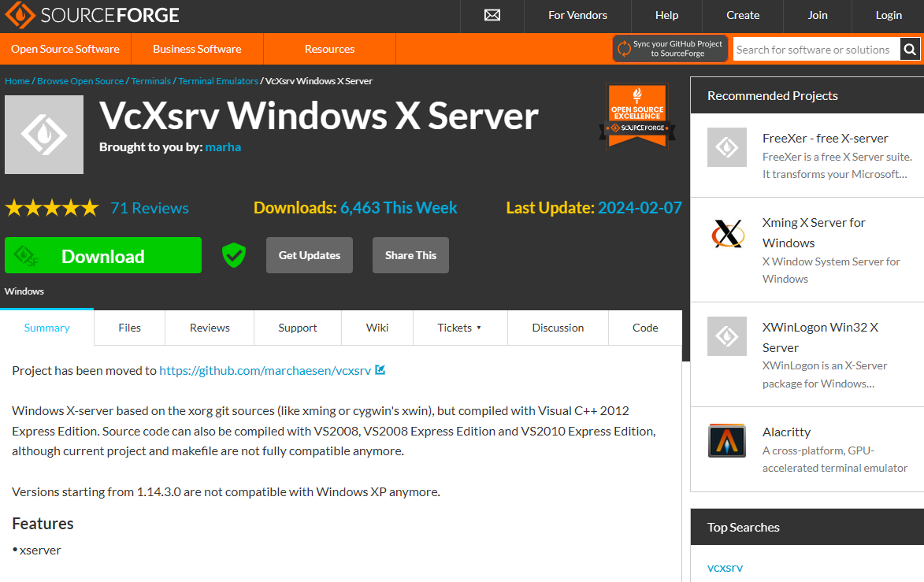Open the Help menu item
The height and width of the screenshot is (582, 924).
click(666, 15)
